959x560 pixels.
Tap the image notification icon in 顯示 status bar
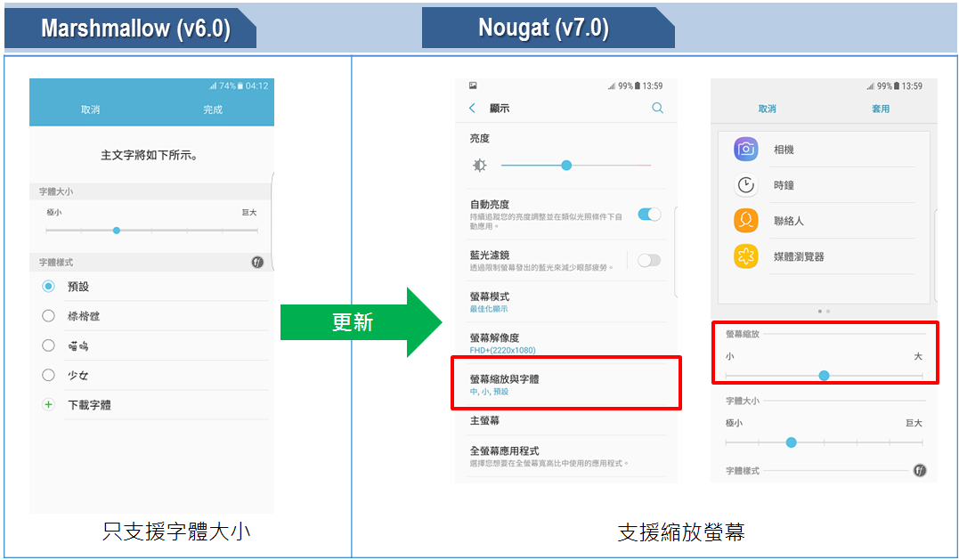(473, 85)
